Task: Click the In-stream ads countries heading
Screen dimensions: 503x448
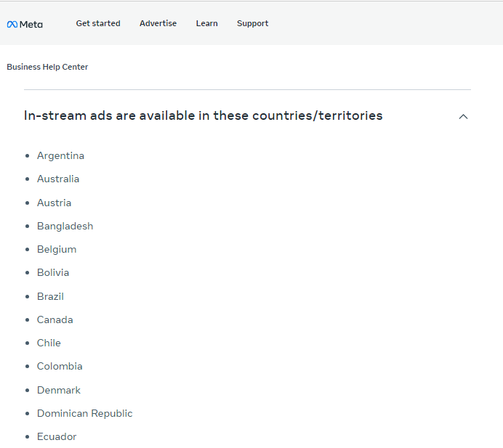Action: pos(203,115)
